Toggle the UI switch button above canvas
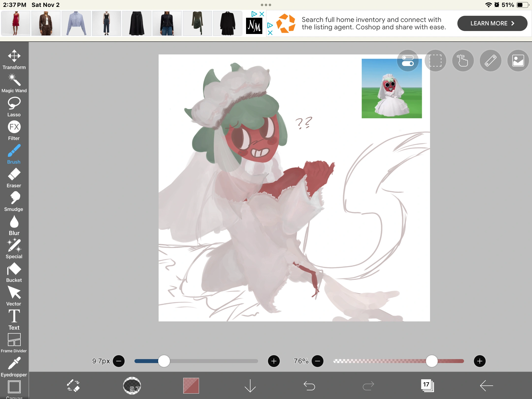 click(x=408, y=61)
